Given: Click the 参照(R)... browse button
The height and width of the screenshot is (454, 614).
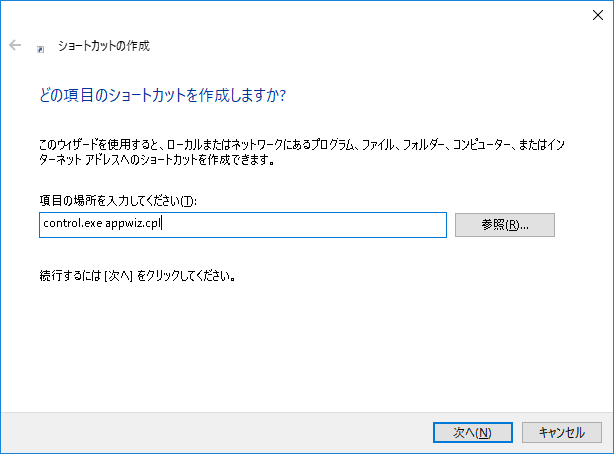Looking at the screenshot, I should click(x=505, y=225).
